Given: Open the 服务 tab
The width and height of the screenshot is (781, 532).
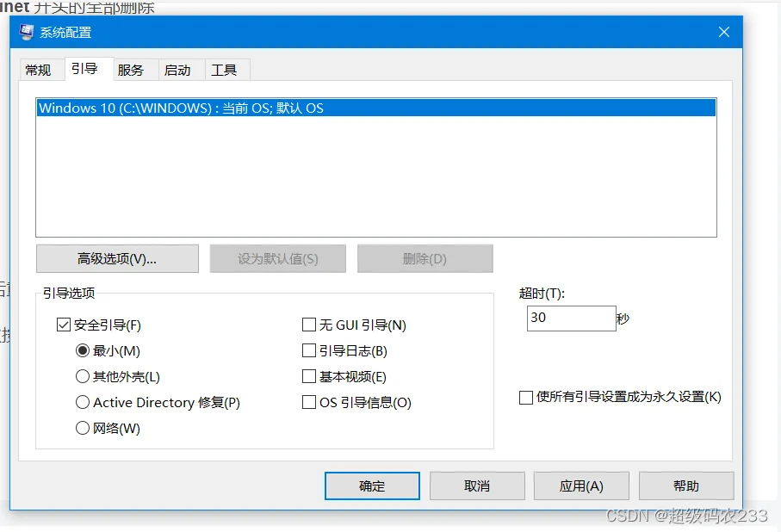Looking at the screenshot, I should 131,71.
